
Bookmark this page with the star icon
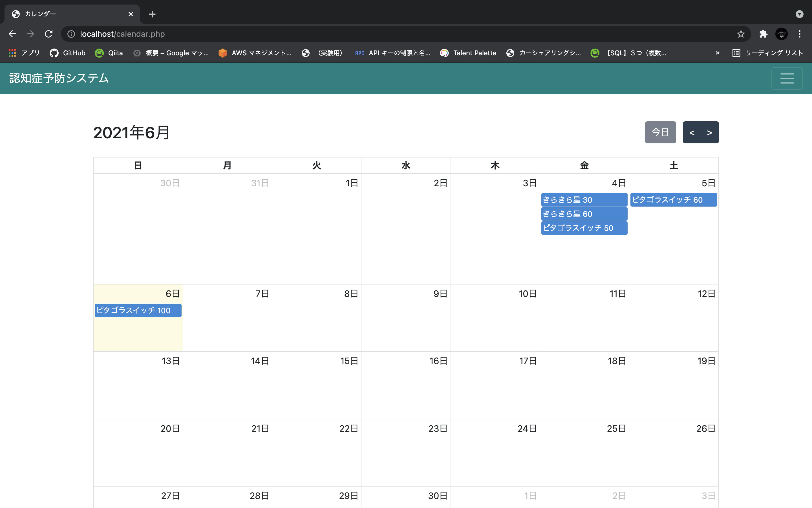pyautogui.click(x=741, y=34)
